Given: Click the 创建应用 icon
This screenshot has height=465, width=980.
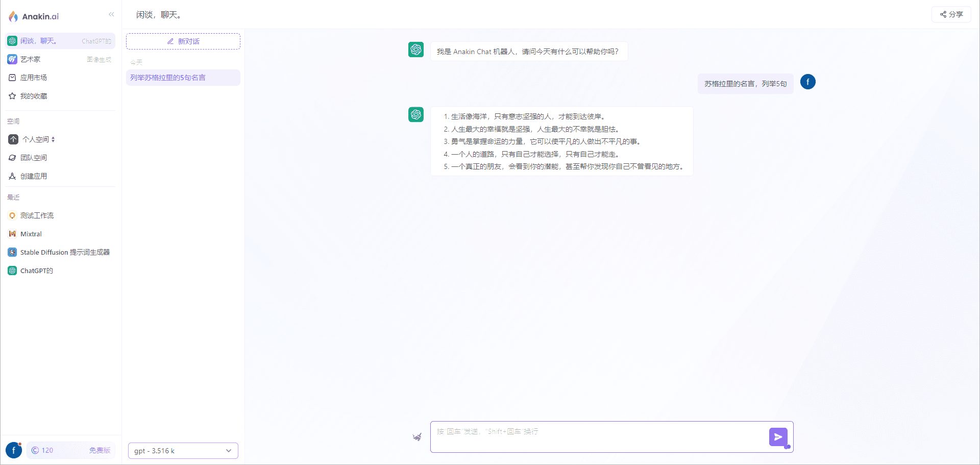Looking at the screenshot, I should point(12,176).
